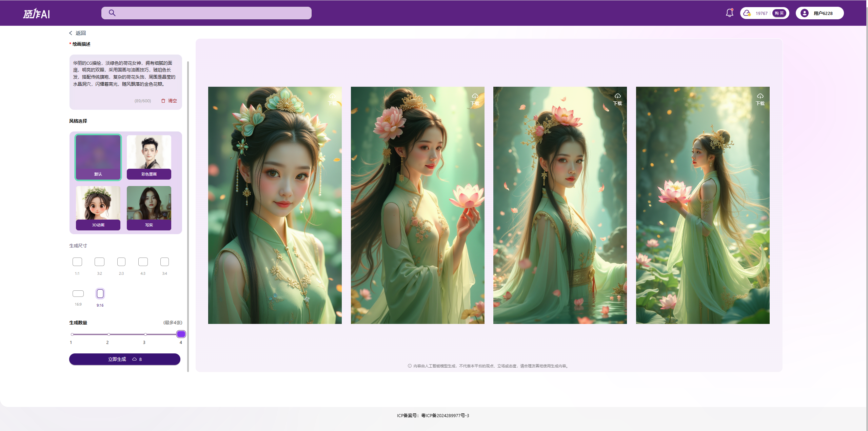Click the cloud credits icon
This screenshot has height=431, width=868.
tap(747, 13)
